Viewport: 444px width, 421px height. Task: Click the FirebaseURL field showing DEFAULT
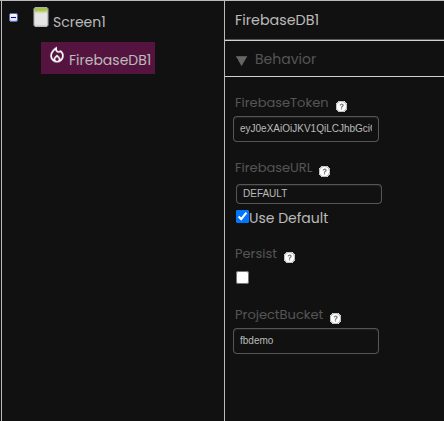[309, 194]
